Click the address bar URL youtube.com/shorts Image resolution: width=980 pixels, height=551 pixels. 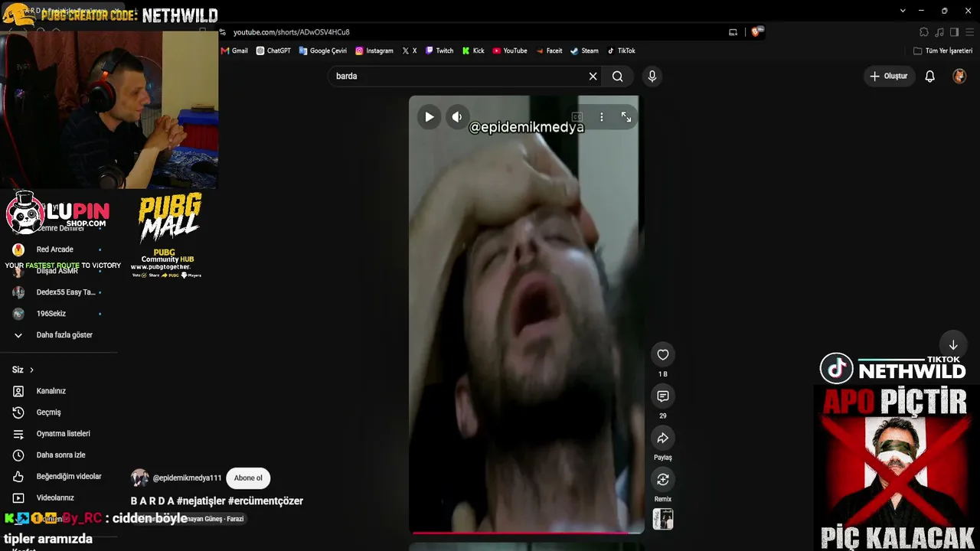292,32
